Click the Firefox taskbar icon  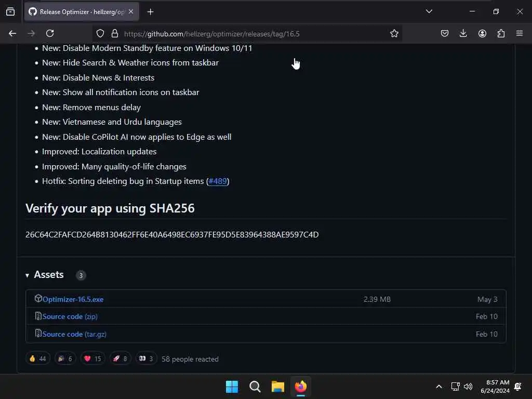coord(301,387)
